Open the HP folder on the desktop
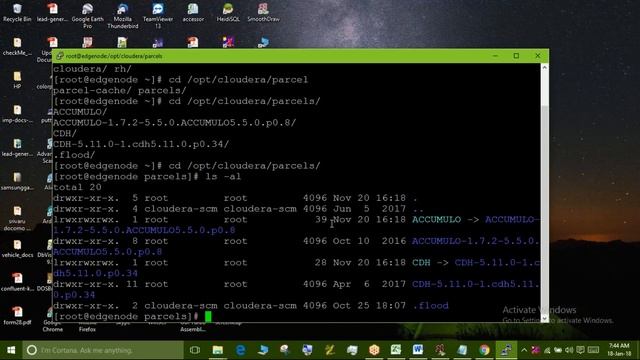 click(17, 80)
